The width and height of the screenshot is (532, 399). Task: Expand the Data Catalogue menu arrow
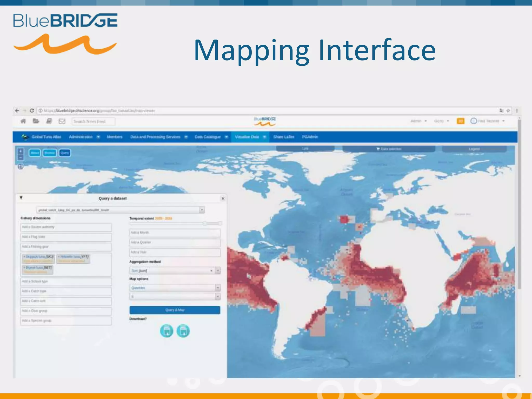coord(226,137)
